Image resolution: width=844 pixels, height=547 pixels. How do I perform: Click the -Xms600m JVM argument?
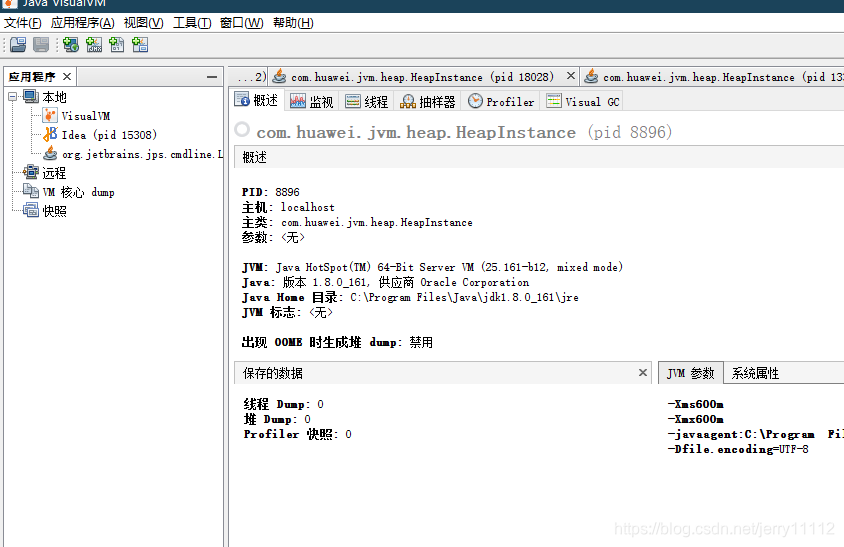pyautogui.click(x=695, y=404)
